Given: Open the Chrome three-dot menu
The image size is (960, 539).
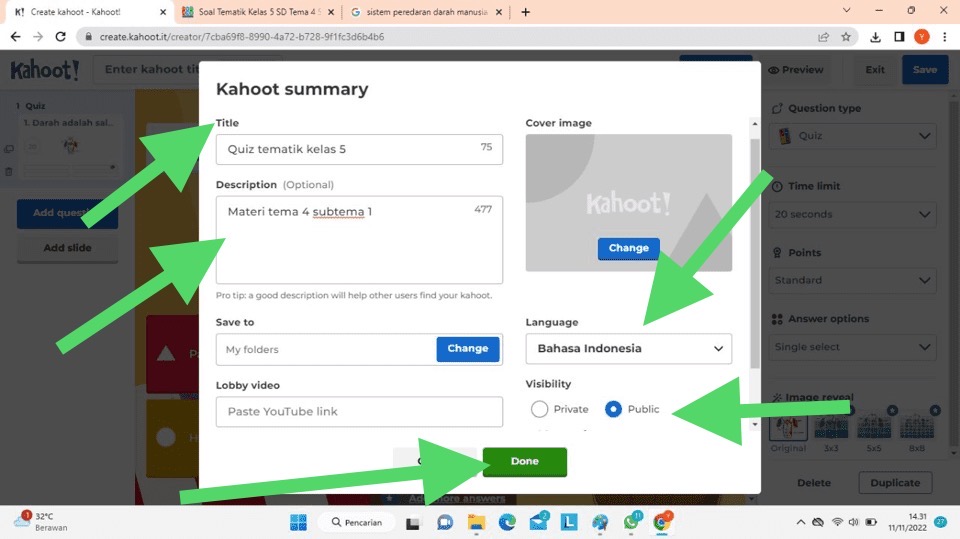Looking at the screenshot, I should [945, 37].
